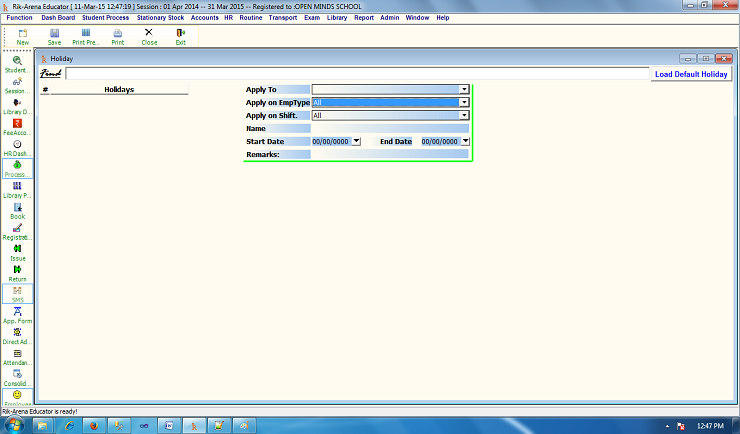Open the Student sidebar icon

point(17,64)
